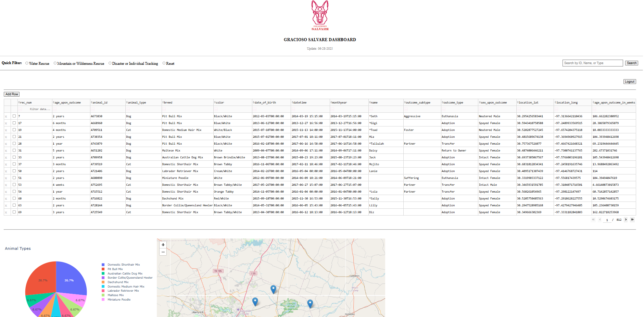Screen dimensions: 644x317
Task: Sort by breed using header arrows
Action: click(x=163, y=102)
